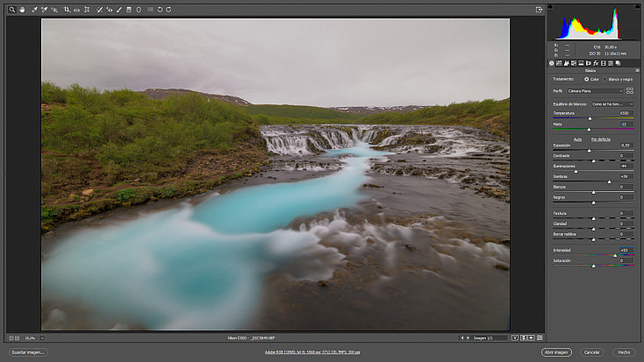This screenshot has height=362, width=644.
Task: Open the HSL adjustments panel tab
Action: [x=574, y=63]
